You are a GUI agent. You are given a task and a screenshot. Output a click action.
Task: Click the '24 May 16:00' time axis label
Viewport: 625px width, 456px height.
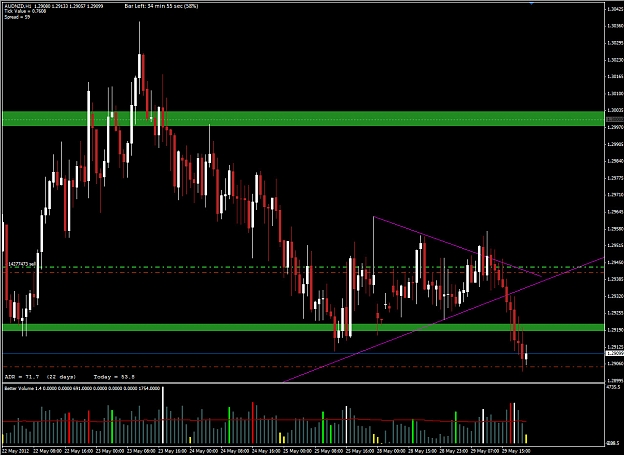point(266,451)
